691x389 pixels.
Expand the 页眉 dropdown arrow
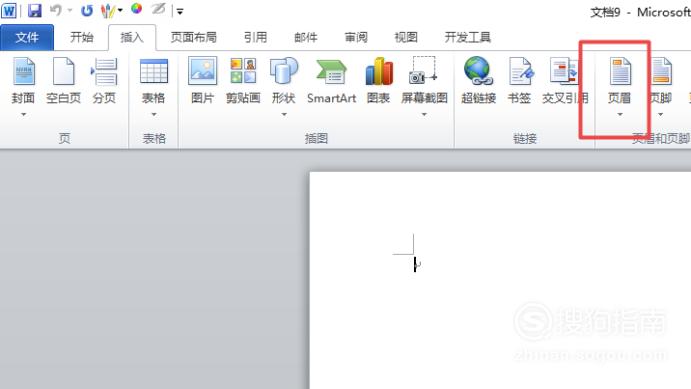coord(620,115)
